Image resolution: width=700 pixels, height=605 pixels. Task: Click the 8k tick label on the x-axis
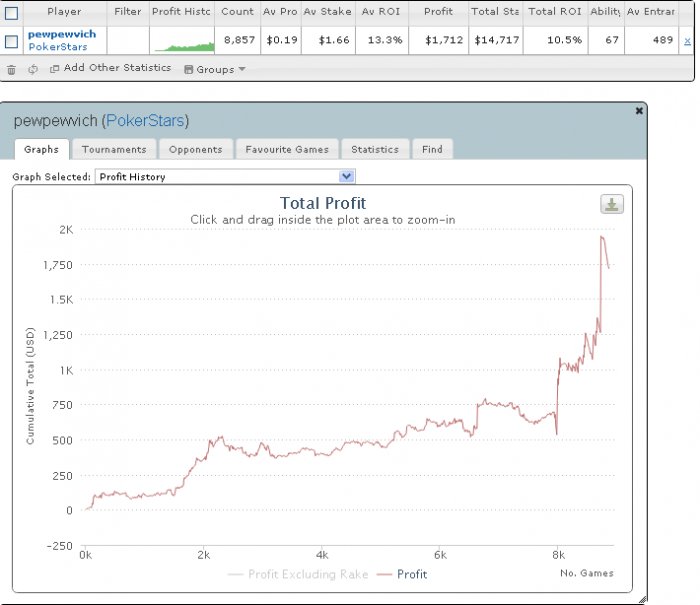coord(558,555)
